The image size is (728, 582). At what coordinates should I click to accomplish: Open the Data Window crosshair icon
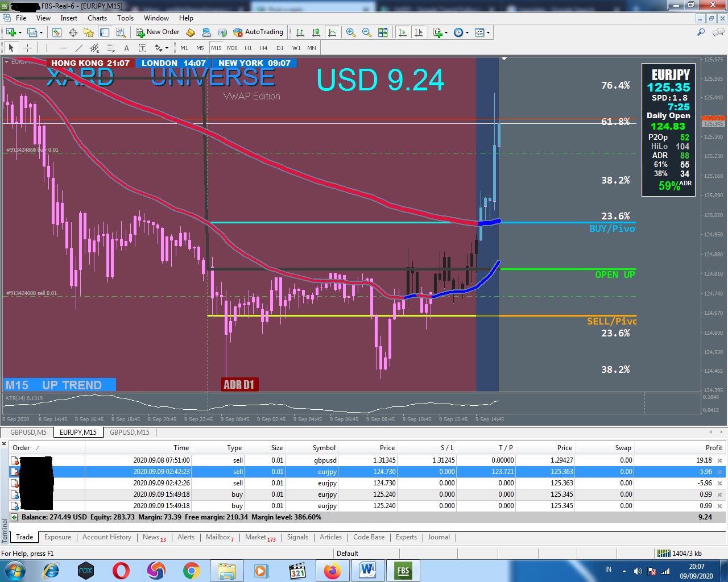[x=73, y=32]
